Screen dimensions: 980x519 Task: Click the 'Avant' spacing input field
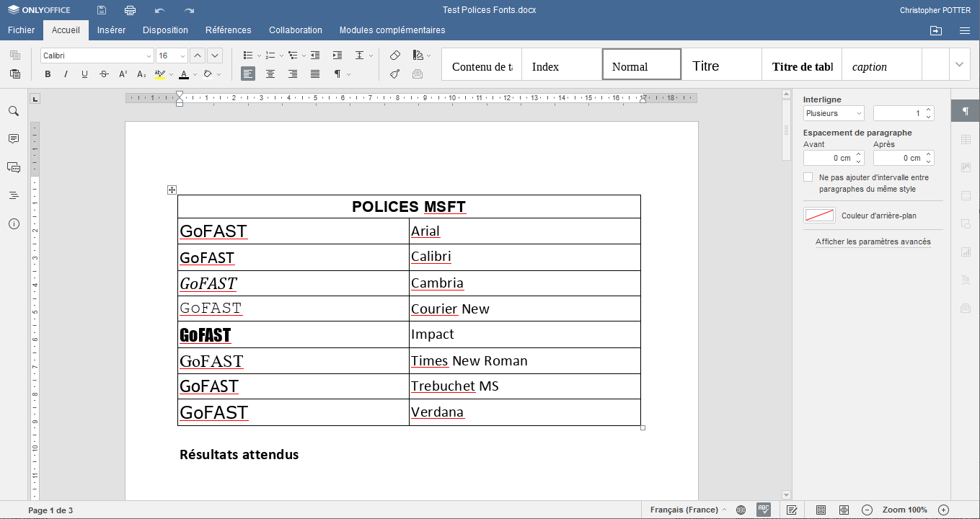[829, 158]
